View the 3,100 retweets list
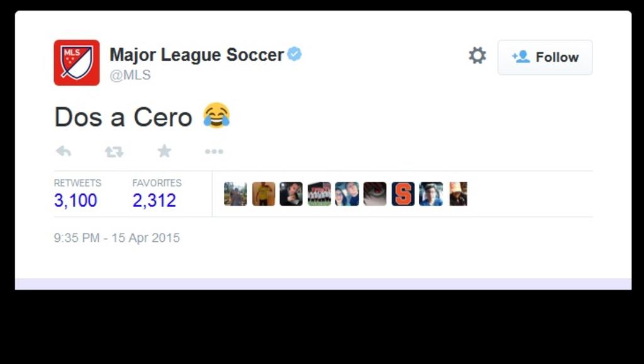Viewport: 644px width, 364px height. point(75,200)
